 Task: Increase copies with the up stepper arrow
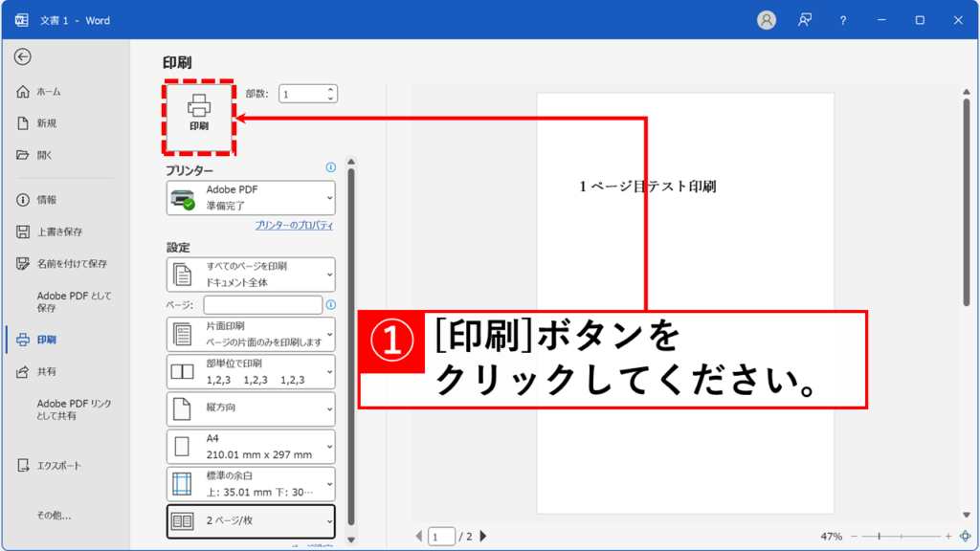330,89
